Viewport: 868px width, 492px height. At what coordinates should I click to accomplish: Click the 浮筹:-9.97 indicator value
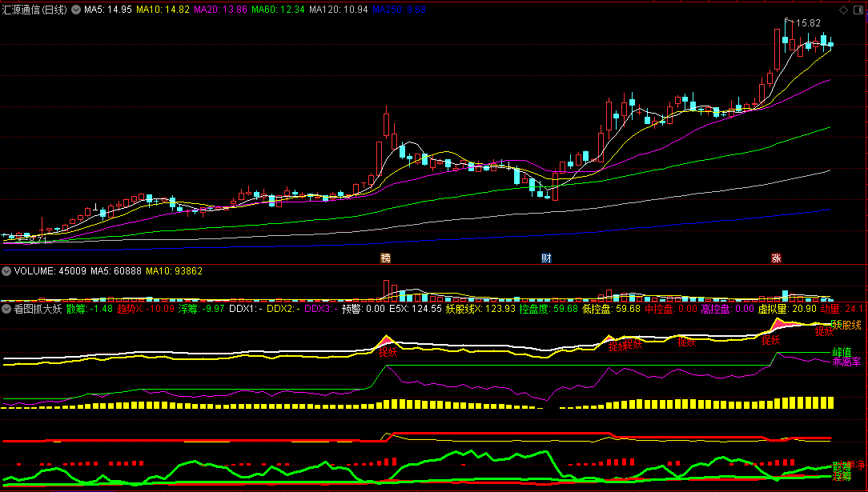[x=201, y=309]
